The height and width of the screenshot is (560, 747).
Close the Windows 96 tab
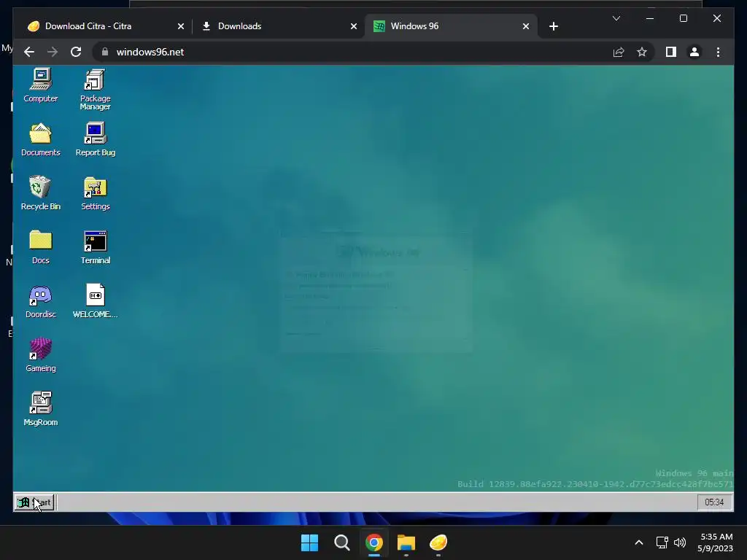tap(526, 26)
